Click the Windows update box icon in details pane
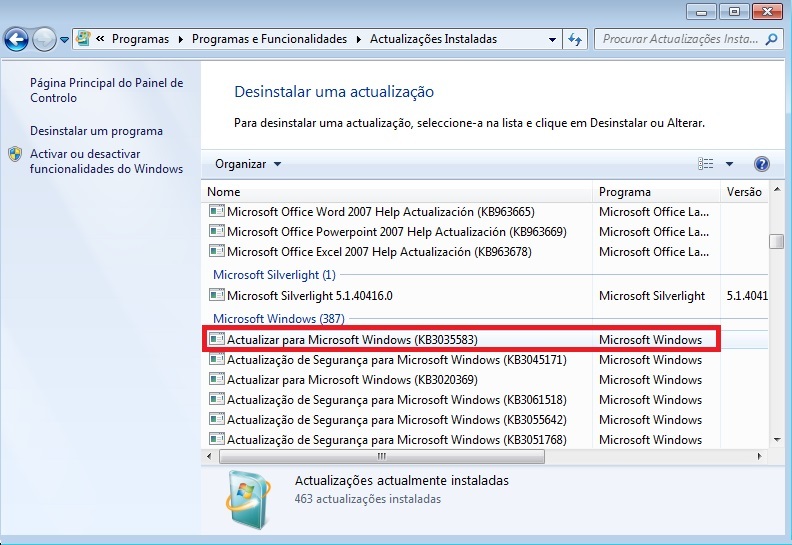 click(249, 500)
